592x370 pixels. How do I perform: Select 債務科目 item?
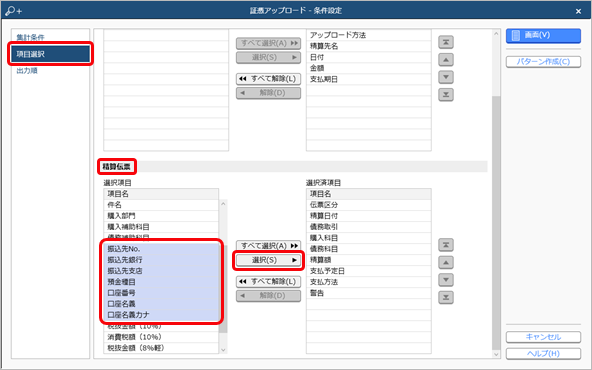tap(368, 249)
